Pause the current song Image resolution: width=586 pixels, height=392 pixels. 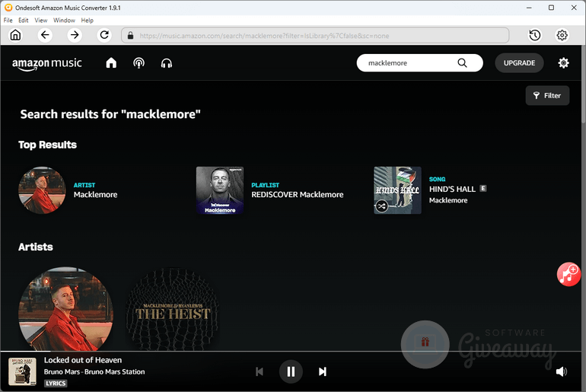pyautogui.click(x=291, y=371)
